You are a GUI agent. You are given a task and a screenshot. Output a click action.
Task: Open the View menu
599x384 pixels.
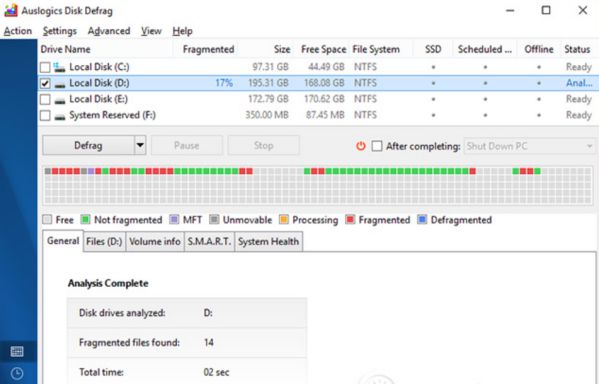pos(151,31)
